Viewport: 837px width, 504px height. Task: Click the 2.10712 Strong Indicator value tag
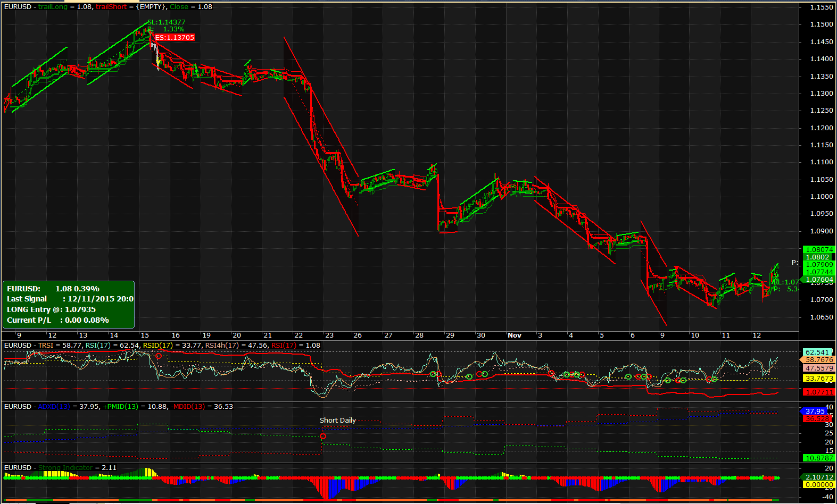point(819,477)
